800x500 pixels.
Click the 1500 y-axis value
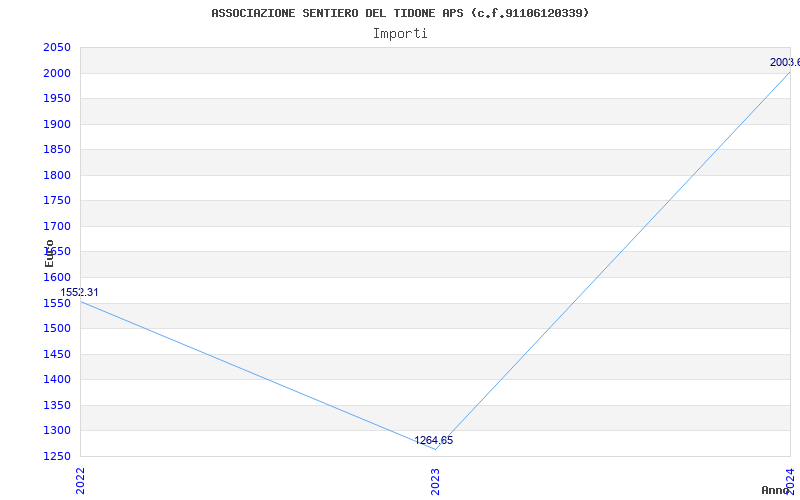click(x=57, y=329)
